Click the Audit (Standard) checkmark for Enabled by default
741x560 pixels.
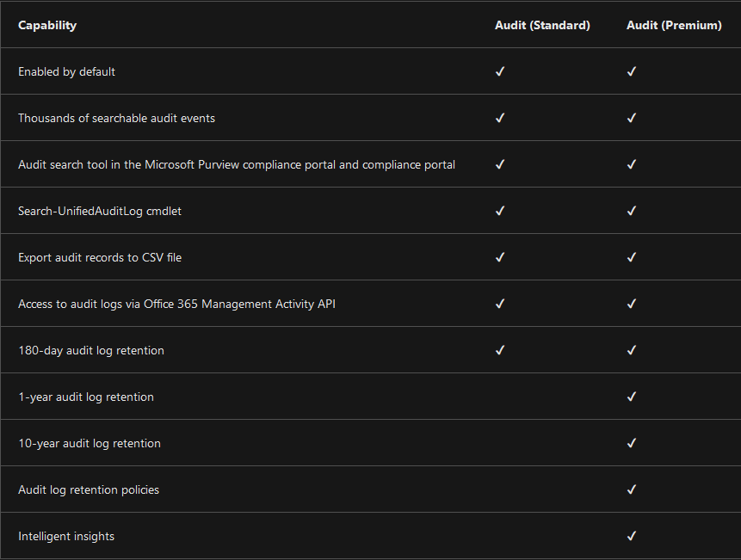point(500,71)
